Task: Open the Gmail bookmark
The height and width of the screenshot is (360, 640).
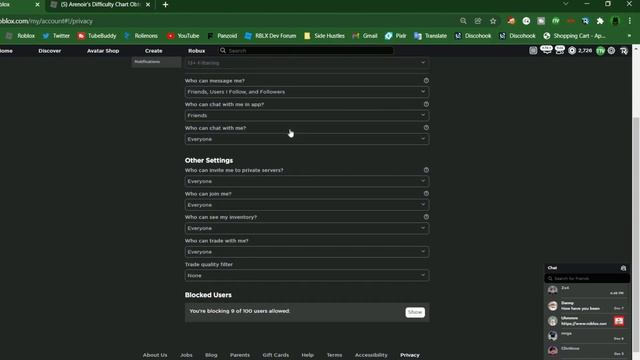Action: point(365,36)
